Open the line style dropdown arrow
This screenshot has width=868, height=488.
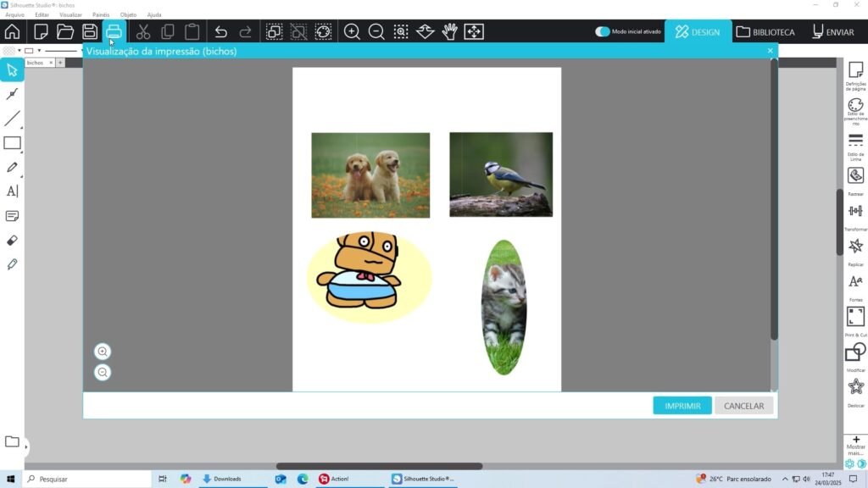coord(82,51)
